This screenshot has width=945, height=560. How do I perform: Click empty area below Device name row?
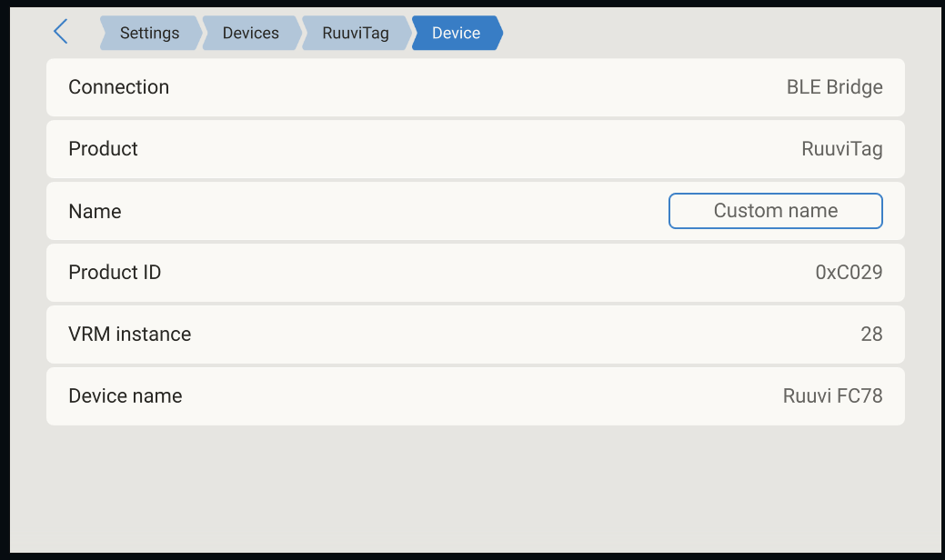[476, 489]
